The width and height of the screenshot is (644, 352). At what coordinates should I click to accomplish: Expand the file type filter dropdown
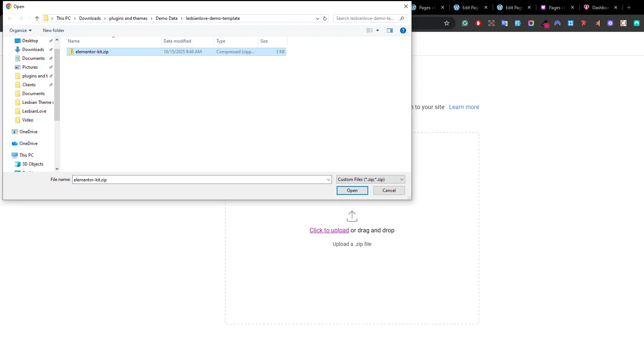pos(402,179)
